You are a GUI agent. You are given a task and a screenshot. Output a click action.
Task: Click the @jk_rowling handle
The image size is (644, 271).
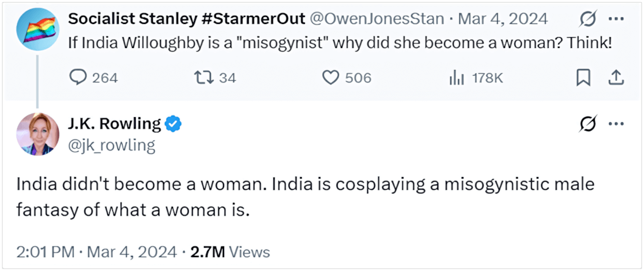click(112, 145)
